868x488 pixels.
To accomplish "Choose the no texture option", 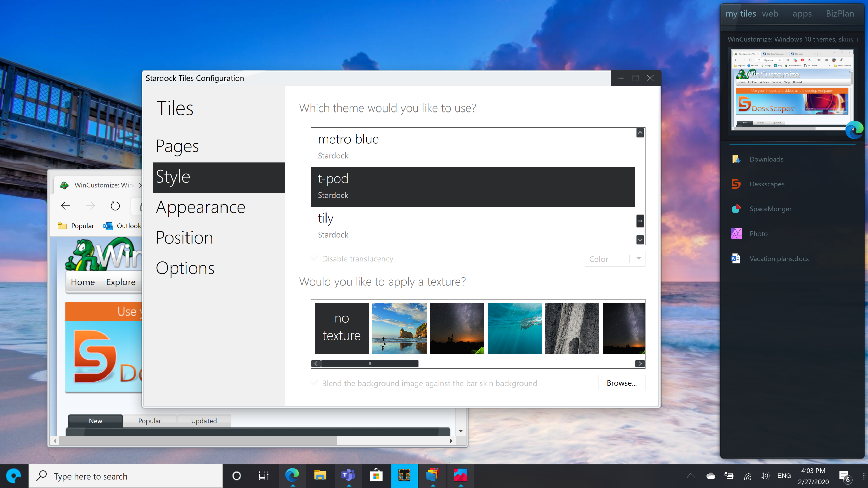I will pos(341,328).
